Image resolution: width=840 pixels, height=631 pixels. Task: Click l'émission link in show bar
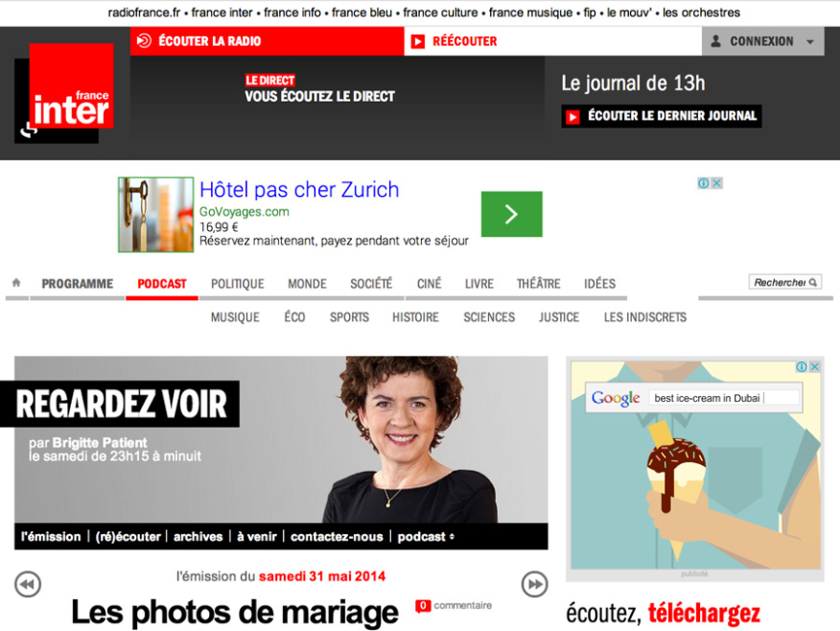tap(51, 537)
